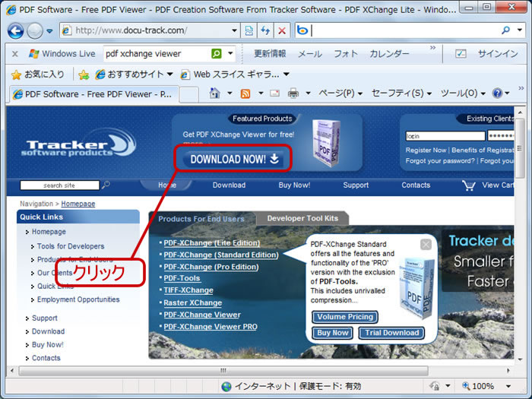Open カレンダー in the Windows Live toolbar
Image resolution: width=532 pixels, height=399 pixels.
point(389,54)
